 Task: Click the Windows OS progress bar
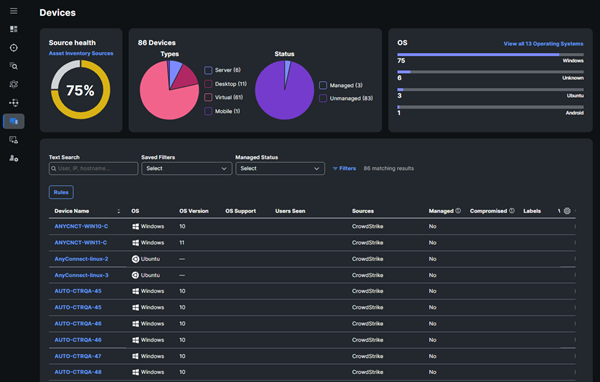point(490,55)
